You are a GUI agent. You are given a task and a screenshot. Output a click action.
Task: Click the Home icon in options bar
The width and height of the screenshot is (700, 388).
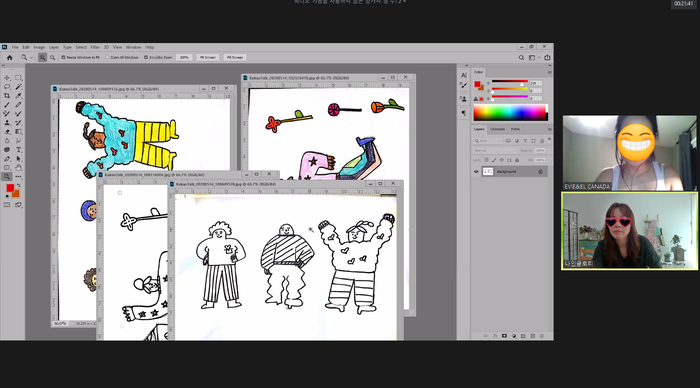pyautogui.click(x=9, y=58)
